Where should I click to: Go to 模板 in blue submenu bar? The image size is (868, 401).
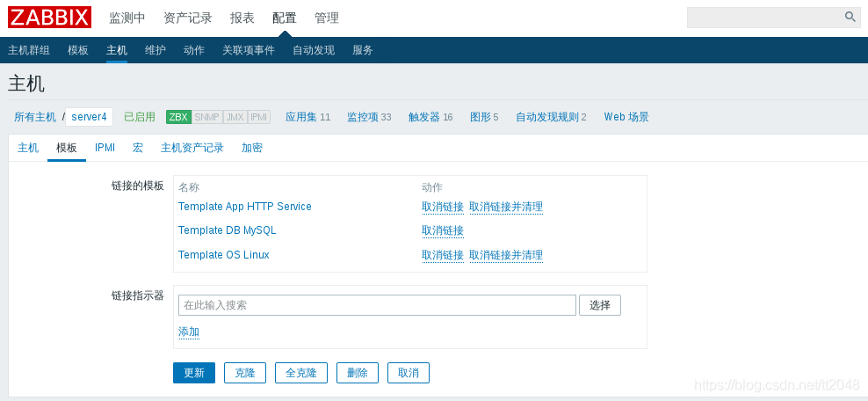(78, 50)
